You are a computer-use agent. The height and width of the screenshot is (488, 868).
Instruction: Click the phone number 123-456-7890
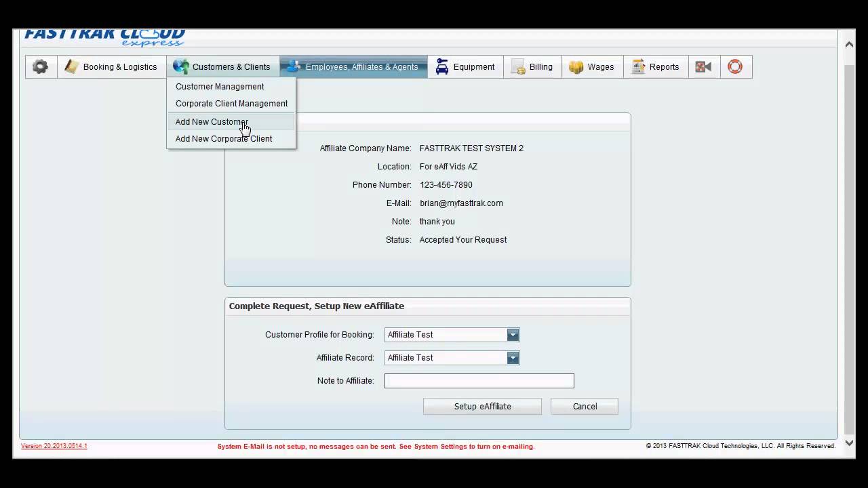click(446, 185)
